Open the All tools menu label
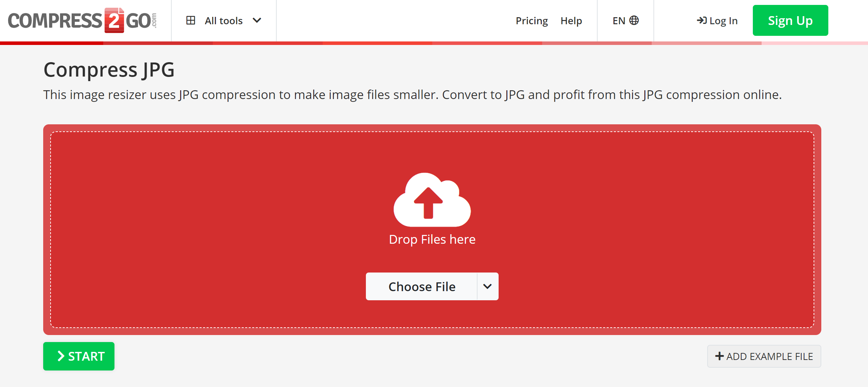This screenshot has height=387, width=868. (224, 21)
